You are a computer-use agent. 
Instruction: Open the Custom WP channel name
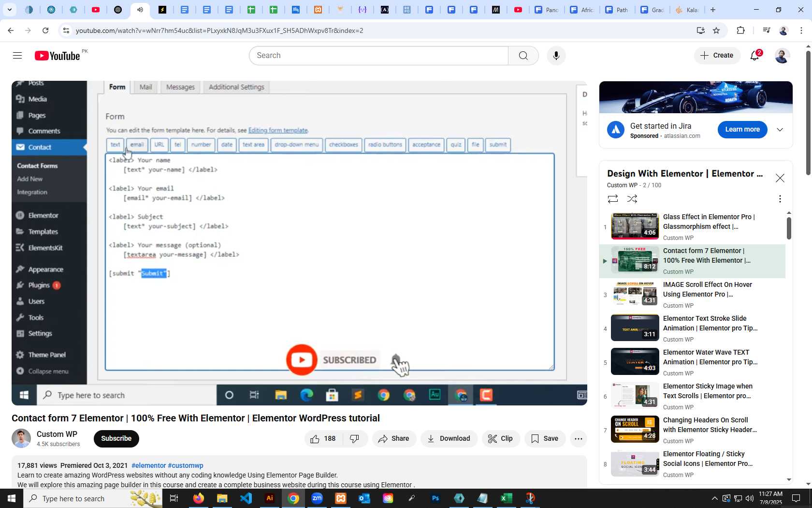click(x=57, y=434)
